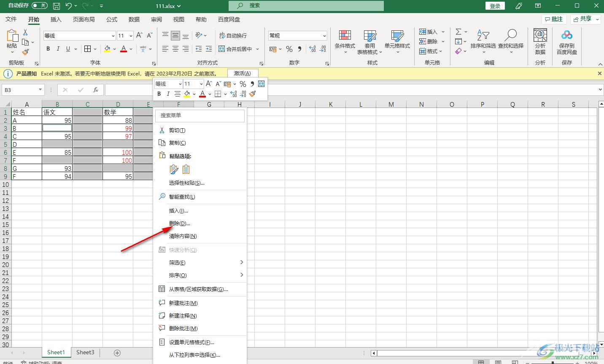Open the Insert (插入) cells dropdown
Viewport: 604px width, 364px height.
(x=443, y=32)
